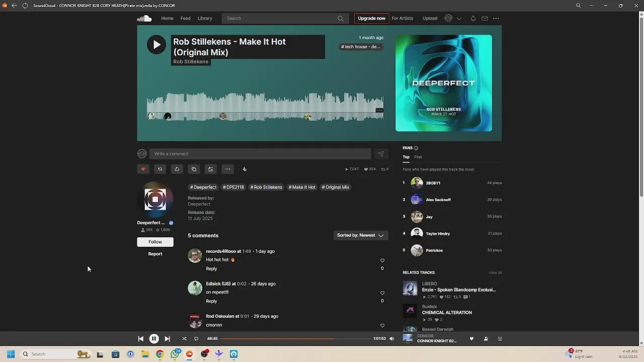Click the Fans info icon
Image resolution: width=644 pixels, height=362 pixels.
[416, 148]
